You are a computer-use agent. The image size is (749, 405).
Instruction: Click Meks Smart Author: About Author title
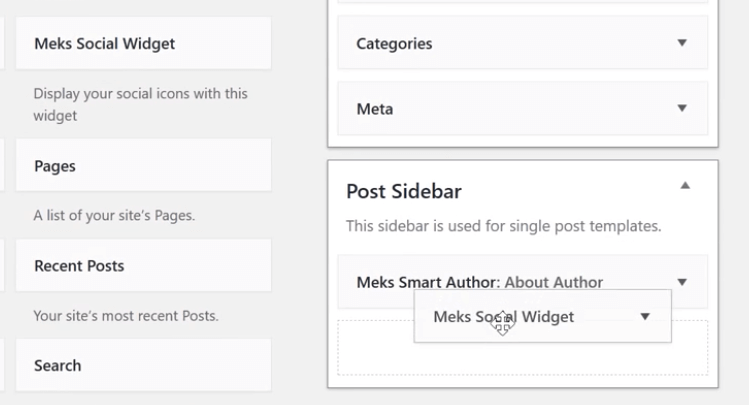tap(480, 282)
